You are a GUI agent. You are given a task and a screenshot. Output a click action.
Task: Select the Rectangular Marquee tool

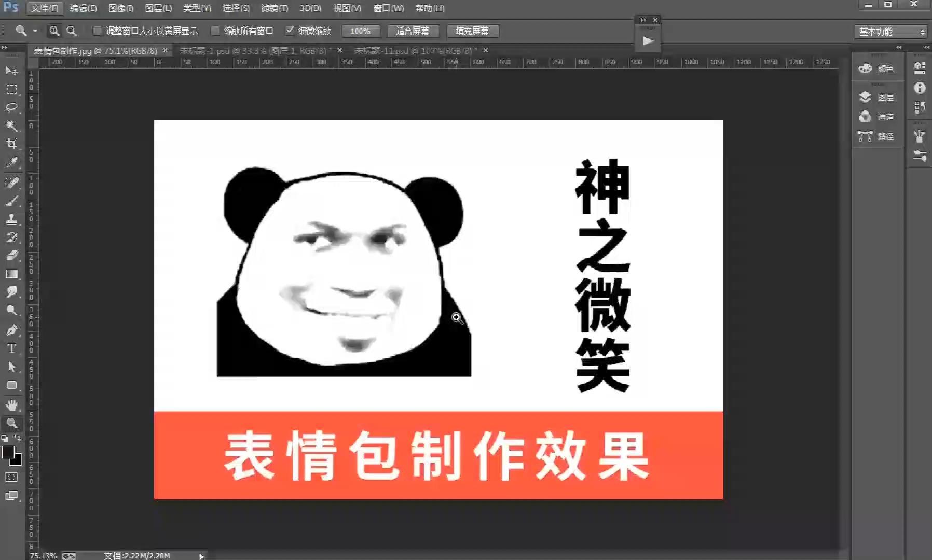coord(11,89)
